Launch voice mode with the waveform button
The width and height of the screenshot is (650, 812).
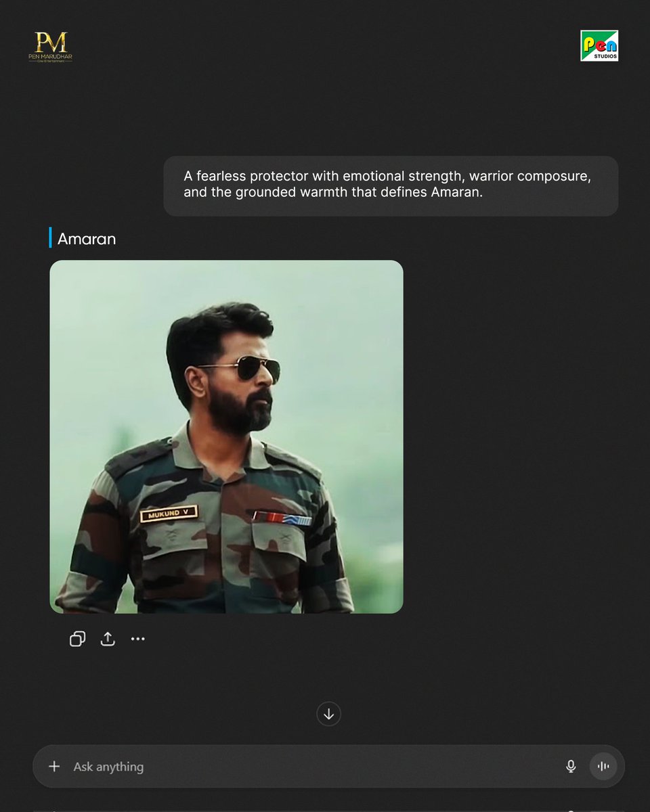[x=603, y=766]
